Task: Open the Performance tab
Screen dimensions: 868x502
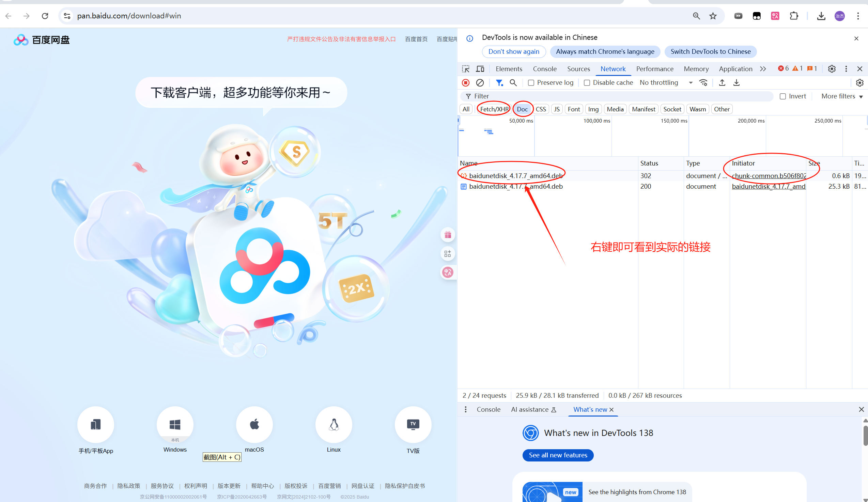Action: [654, 69]
